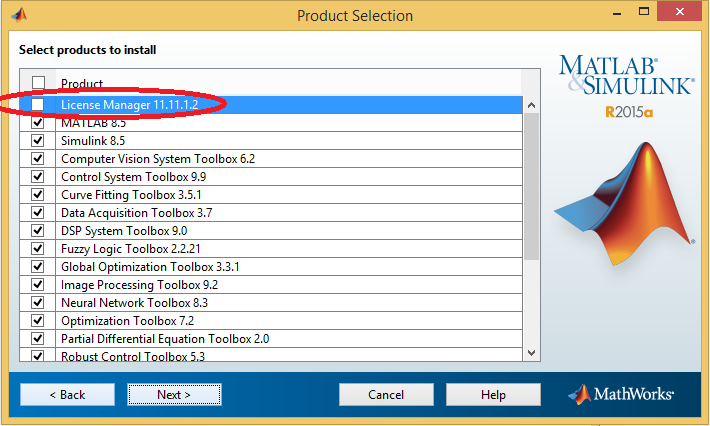Uncheck Global Optimization Toolbox 3.3.1 checkbox
This screenshot has width=710, height=426.
click(x=38, y=267)
